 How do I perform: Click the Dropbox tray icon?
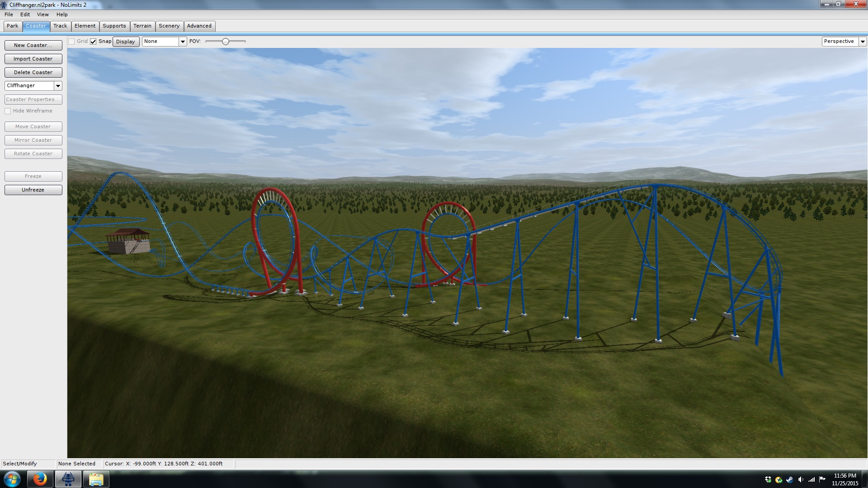pyautogui.click(x=768, y=479)
